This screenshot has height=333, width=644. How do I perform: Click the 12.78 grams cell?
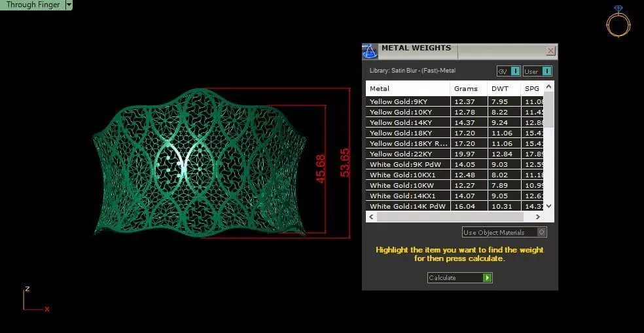click(x=469, y=112)
